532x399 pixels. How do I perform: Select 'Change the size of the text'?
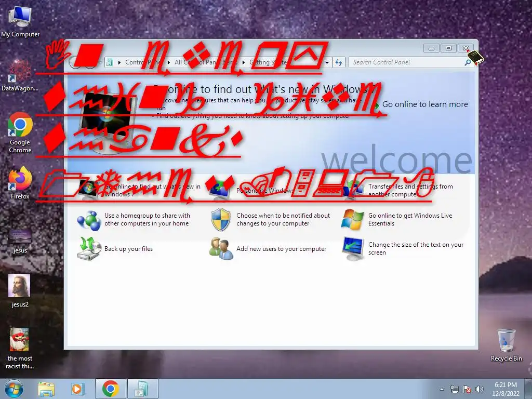pyautogui.click(x=416, y=249)
